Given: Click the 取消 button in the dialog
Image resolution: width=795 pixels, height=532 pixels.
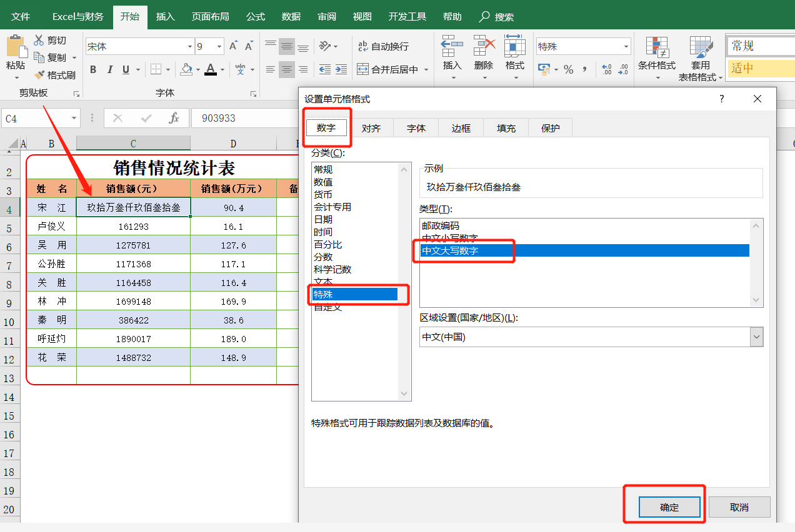Looking at the screenshot, I should click(x=739, y=508).
